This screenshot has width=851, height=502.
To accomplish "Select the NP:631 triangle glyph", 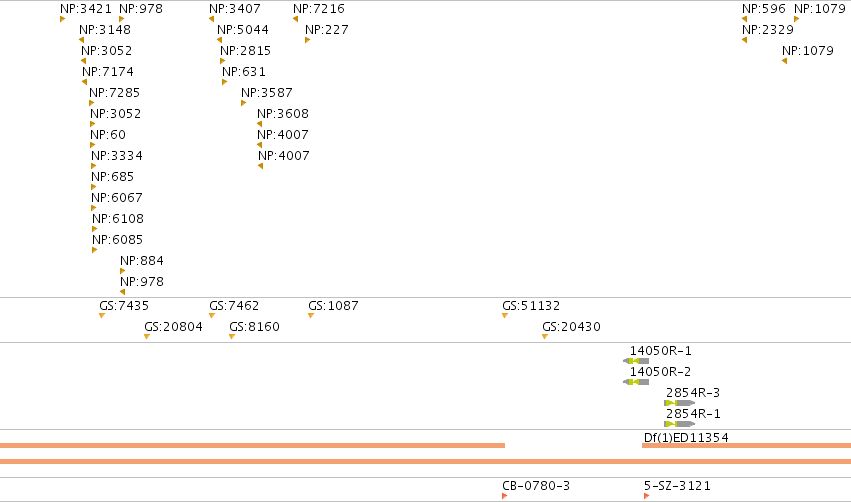I will coord(224,82).
